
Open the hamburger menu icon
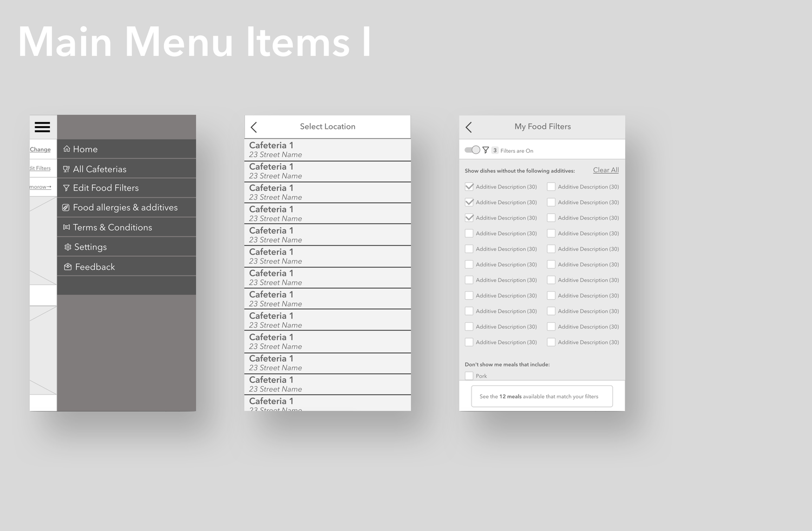pos(42,127)
